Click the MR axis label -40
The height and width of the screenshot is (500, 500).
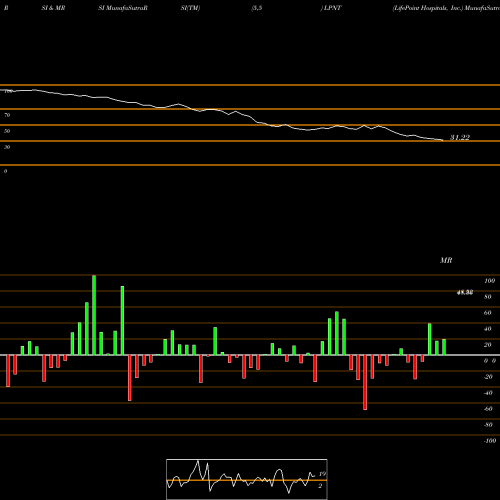click(x=488, y=393)
